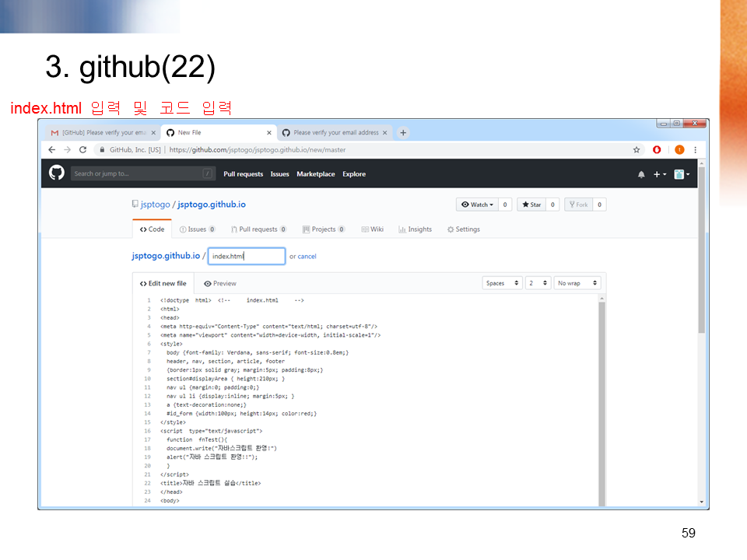Screen dimensions: 747x560
Task: Open Marketplace in the navigation bar
Action: (x=315, y=174)
